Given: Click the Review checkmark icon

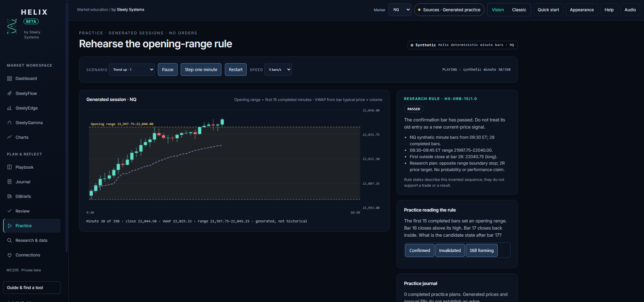Looking at the screenshot, I should pyautogui.click(x=10, y=211).
